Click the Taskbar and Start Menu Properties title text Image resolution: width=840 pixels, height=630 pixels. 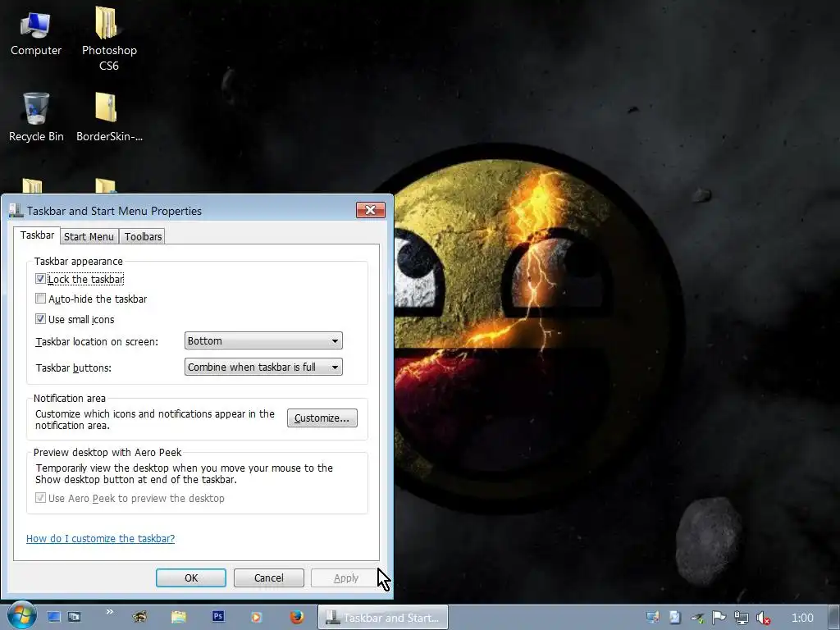114,211
